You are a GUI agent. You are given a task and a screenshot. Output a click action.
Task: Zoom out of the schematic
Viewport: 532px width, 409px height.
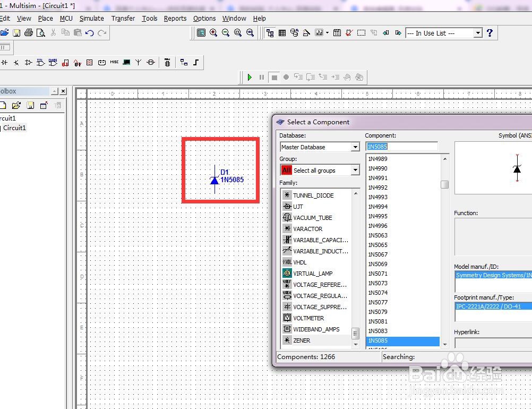(226, 32)
